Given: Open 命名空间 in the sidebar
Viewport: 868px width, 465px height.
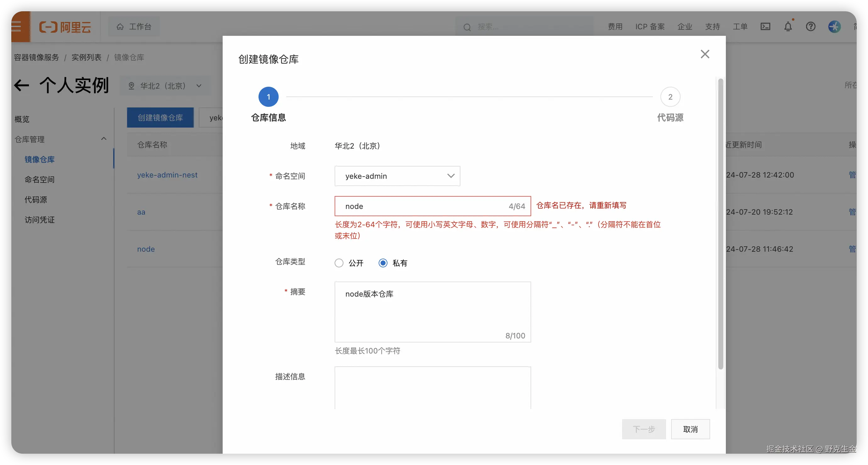Looking at the screenshot, I should click(x=39, y=179).
